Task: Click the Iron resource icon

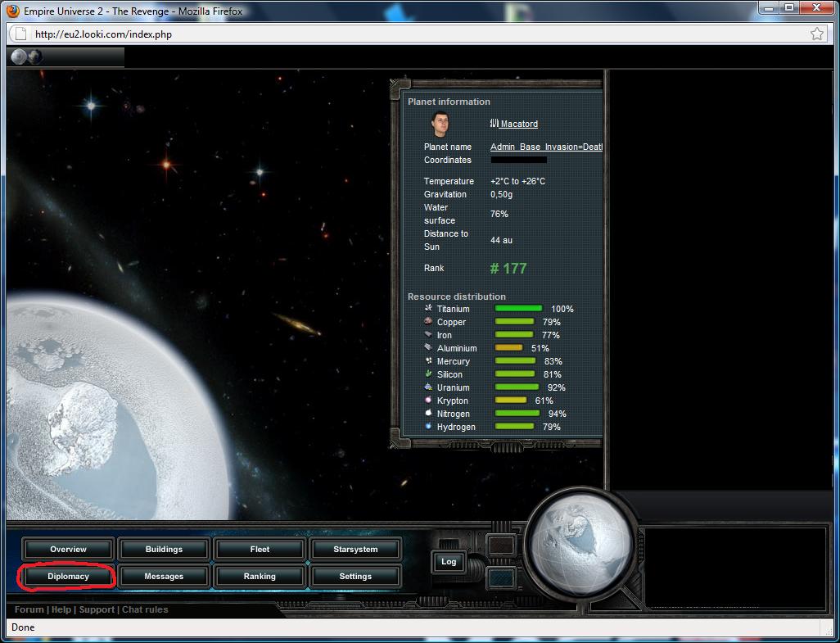Action: click(428, 334)
